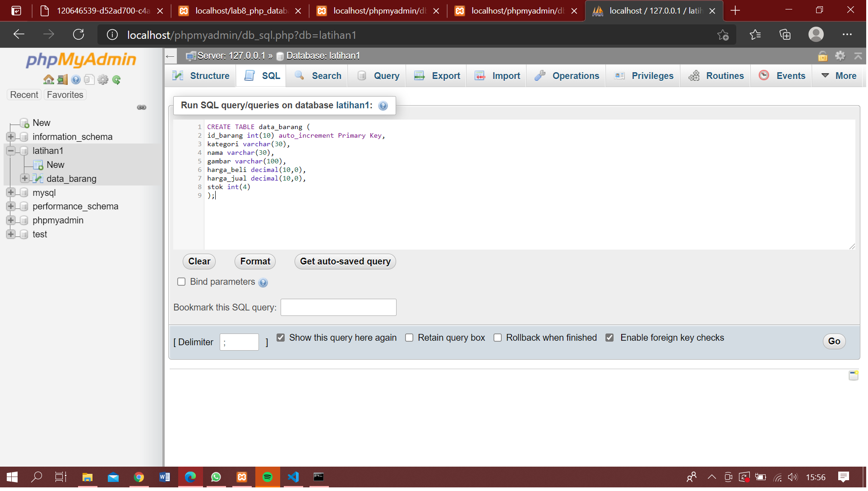
Task: Enable the Retain query box option
Action: coord(410,338)
